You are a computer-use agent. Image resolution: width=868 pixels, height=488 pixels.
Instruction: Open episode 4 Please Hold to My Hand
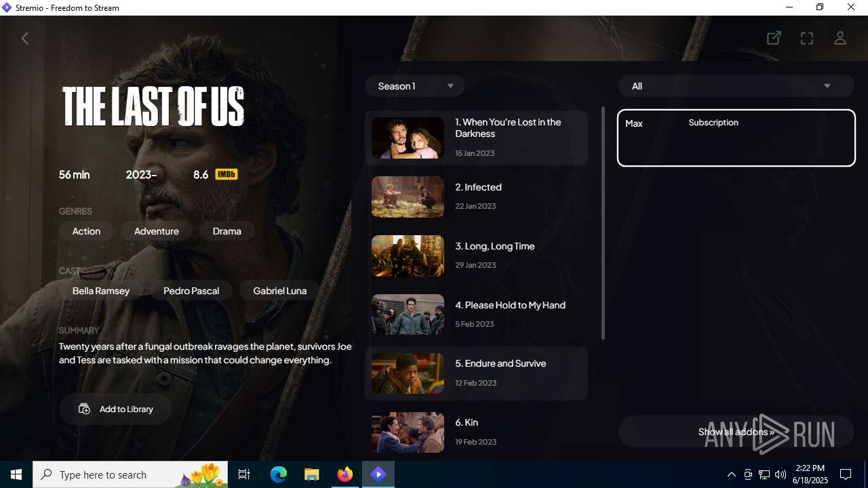pos(476,314)
